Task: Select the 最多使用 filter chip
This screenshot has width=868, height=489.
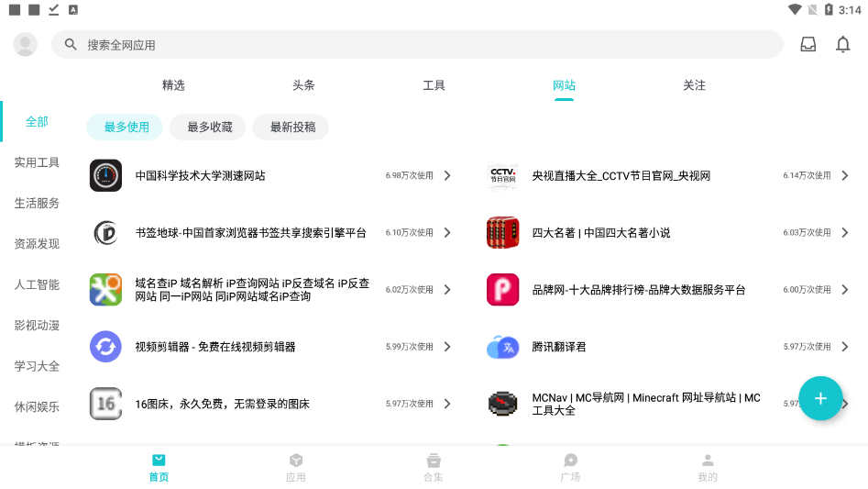Action: coord(126,127)
